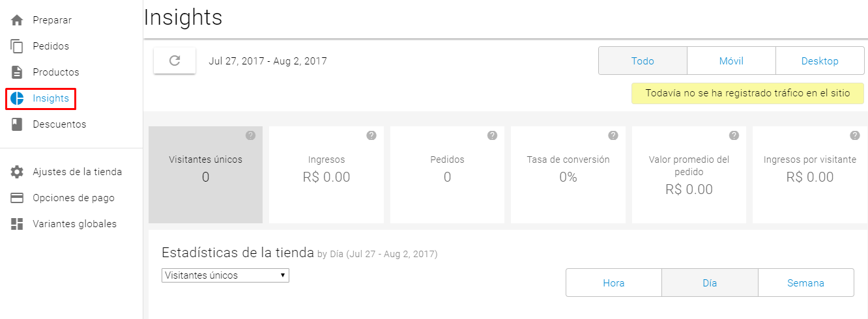Click the Insights pie chart icon
The image size is (868, 319).
(x=17, y=98)
